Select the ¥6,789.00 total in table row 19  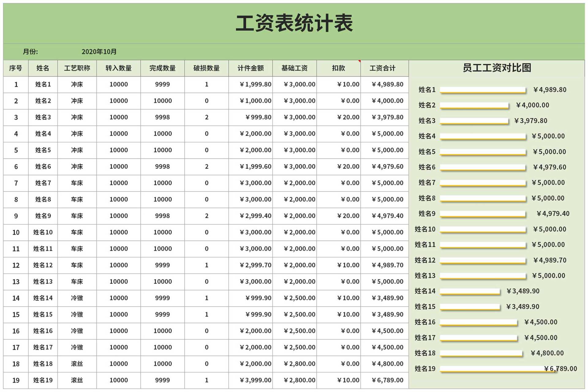pos(385,380)
